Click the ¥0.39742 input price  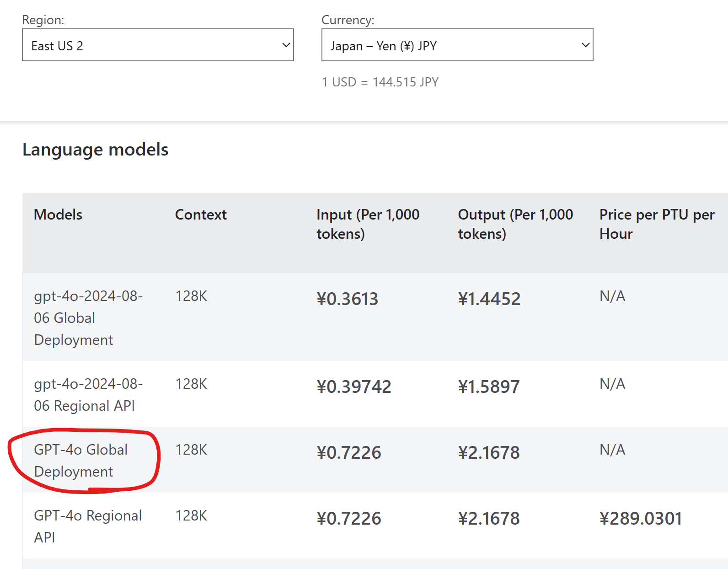pos(354,387)
